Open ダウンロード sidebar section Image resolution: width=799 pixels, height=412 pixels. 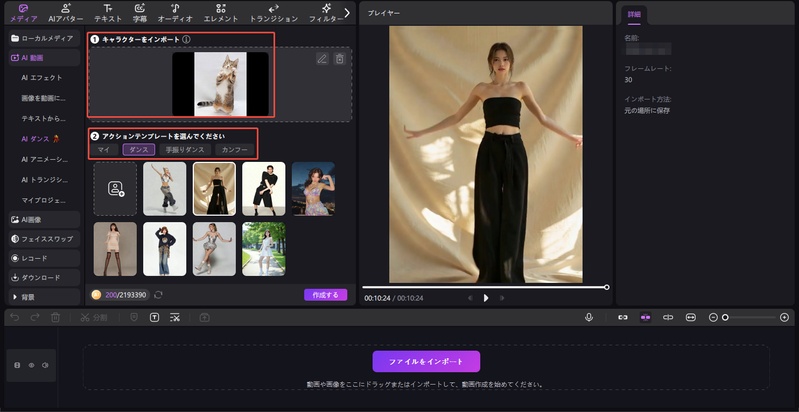click(x=44, y=278)
